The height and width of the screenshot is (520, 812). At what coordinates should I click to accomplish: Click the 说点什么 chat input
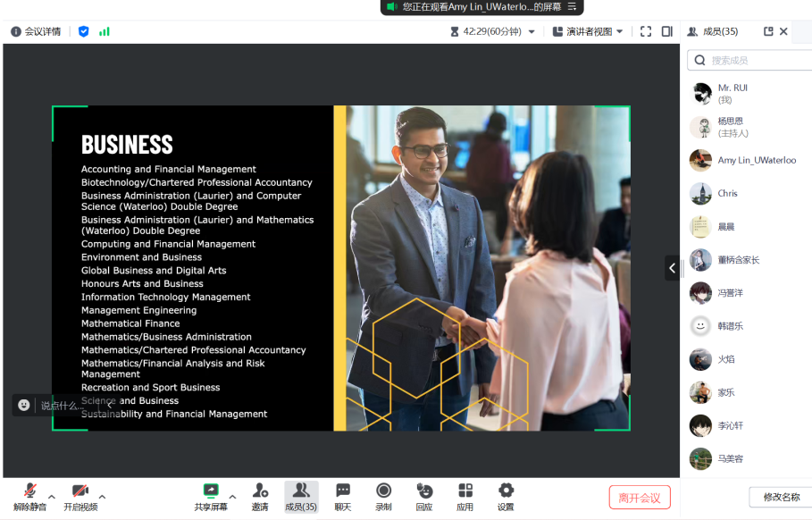pyautogui.click(x=63, y=406)
